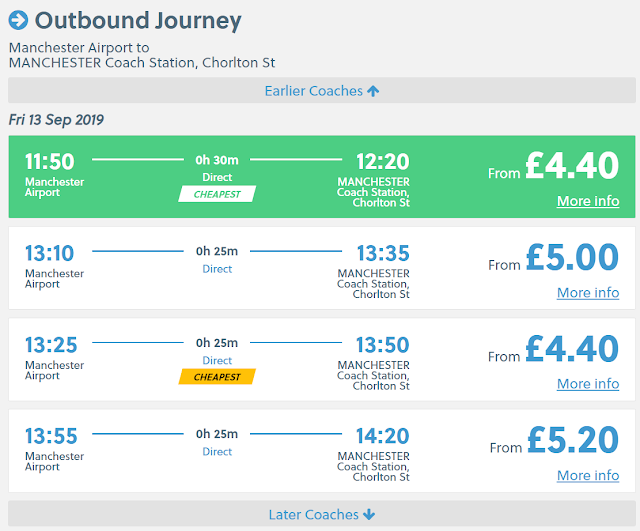Open More info for 13:10 coach
The image size is (640, 531).
(x=587, y=293)
